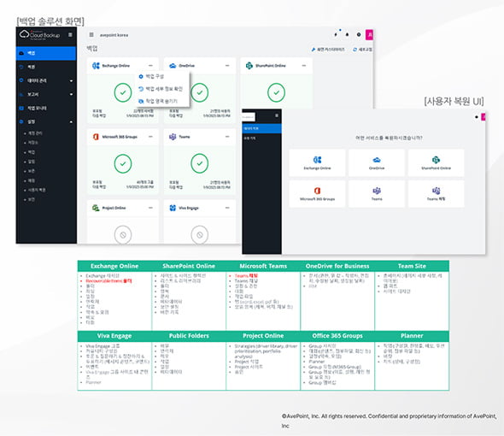Click the SharePoint Online icon in backup card

coord(249,66)
